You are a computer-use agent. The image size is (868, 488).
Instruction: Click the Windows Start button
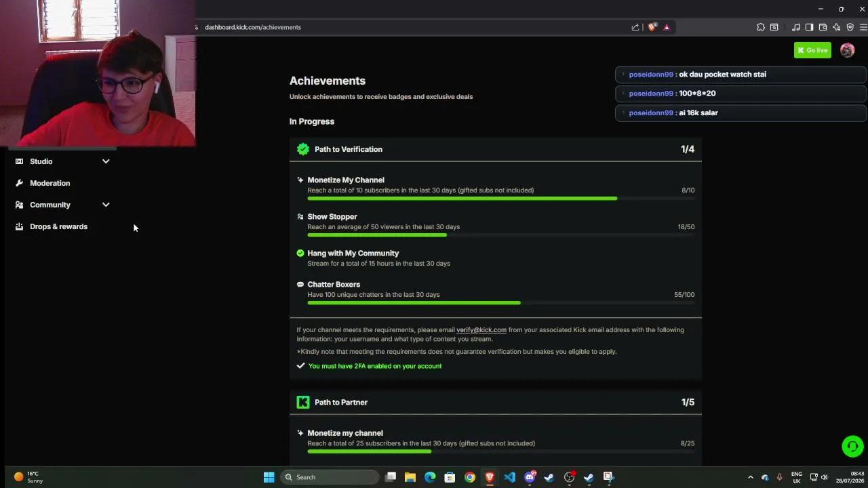click(x=269, y=477)
